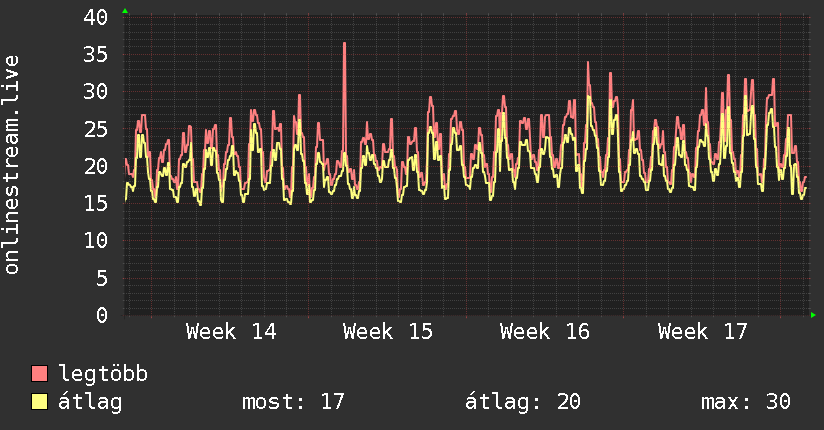Select the Week 14 axis label
824x430 pixels.
click(x=231, y=332)
